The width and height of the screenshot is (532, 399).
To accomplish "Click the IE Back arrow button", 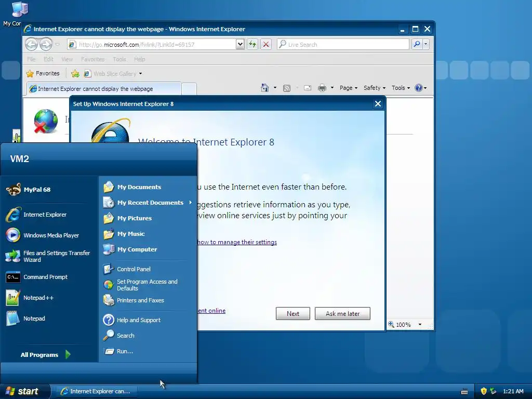I will [x=32, y=44].
